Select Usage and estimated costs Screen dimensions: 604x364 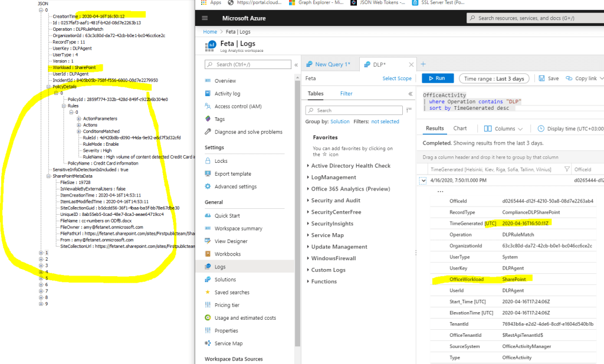click(x=208, y=318)
